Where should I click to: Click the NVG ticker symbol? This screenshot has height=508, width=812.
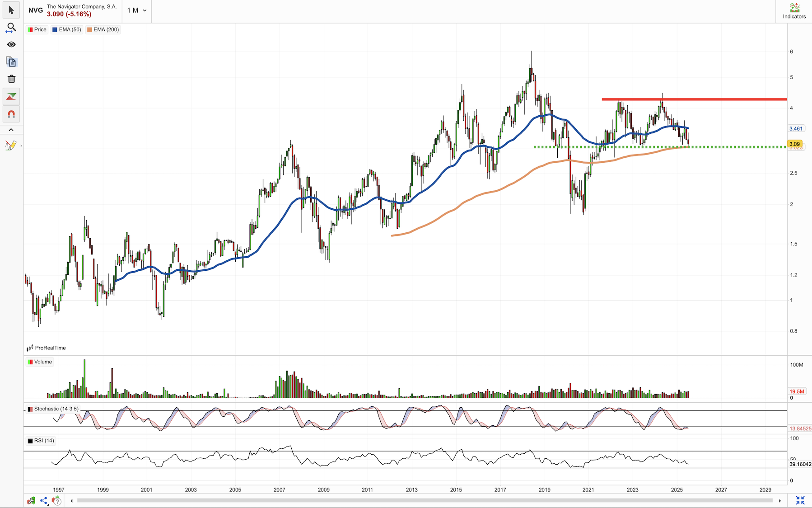(36, 10)
